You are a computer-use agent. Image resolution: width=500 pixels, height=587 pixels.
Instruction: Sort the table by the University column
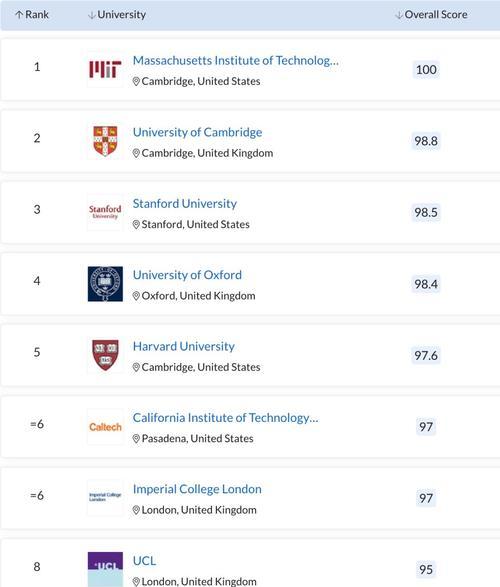point(117,15)
